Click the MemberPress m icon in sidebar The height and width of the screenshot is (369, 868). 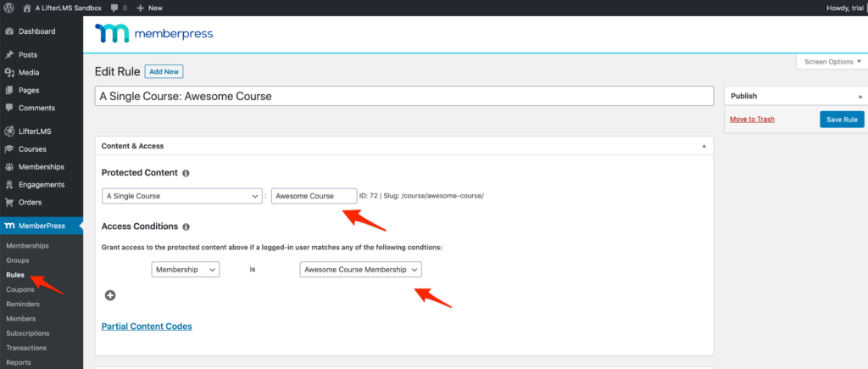tap(8, 226)
